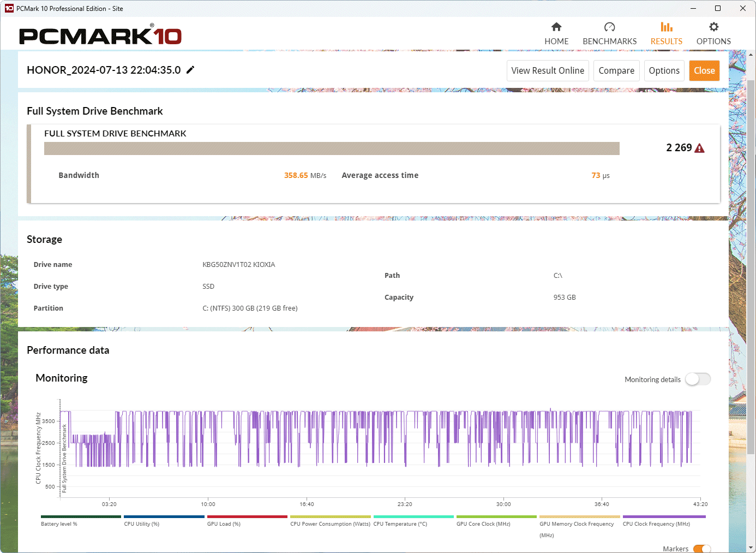Open result Options button

[664, 70]
